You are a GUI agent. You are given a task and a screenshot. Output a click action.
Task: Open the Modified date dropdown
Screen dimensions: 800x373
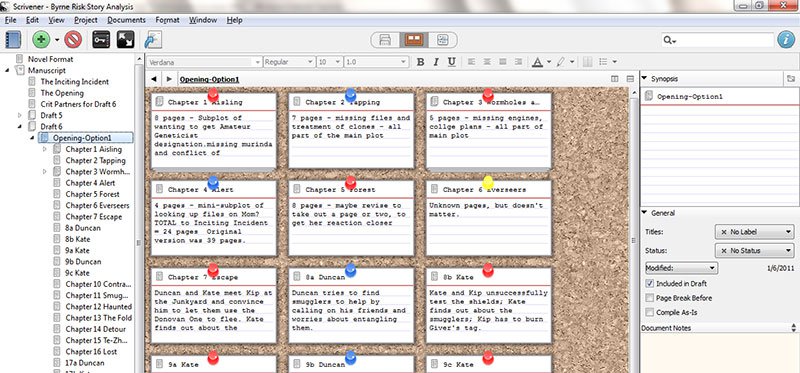pos(681,268)
